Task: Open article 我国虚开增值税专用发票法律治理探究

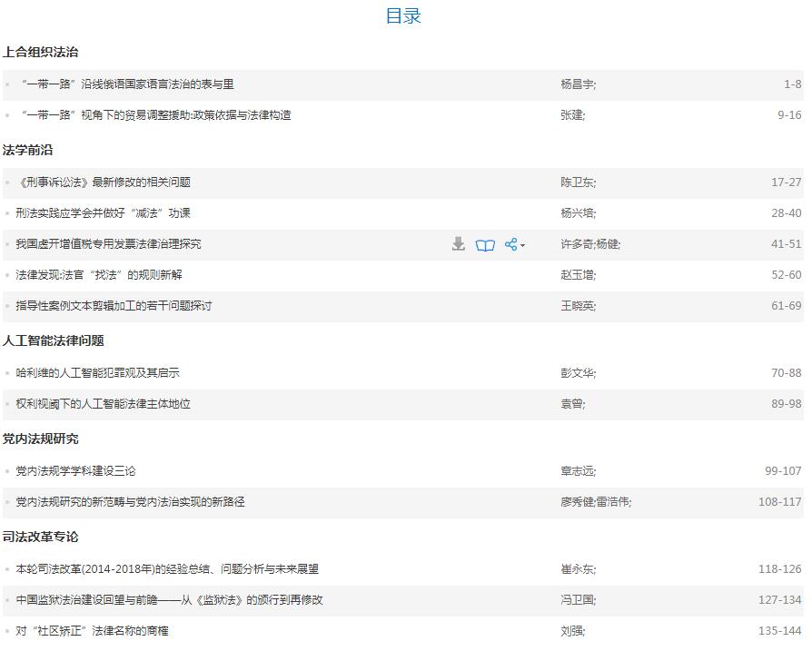Action: pos(108,244)
